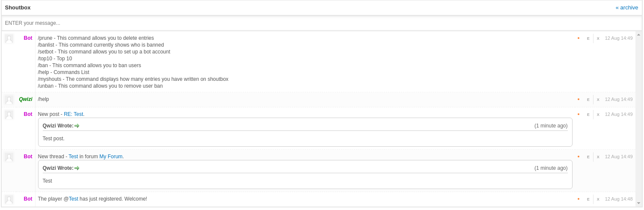Click the scrollbar down arrow
This screenshot has height=210, width=644.
(x=638, y=203)
